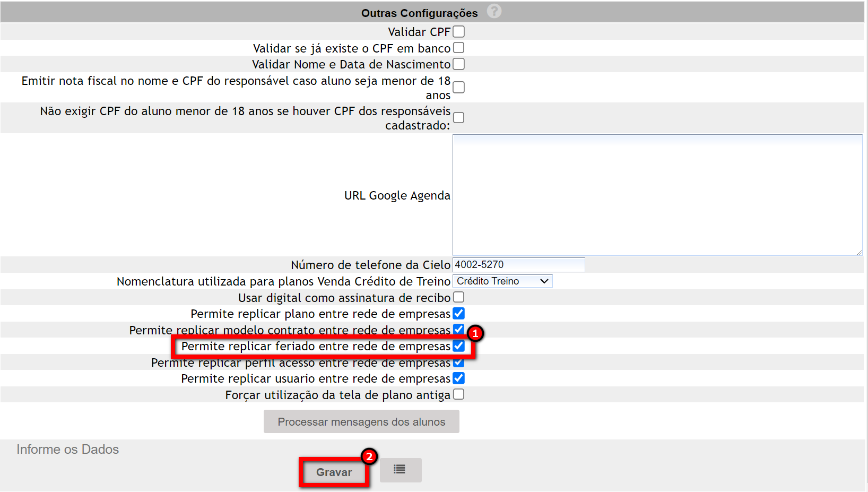The height and width of the screenshot is (492, 868).
Task: Check Forçar utilização da tela de plano antiga
Action: 459,394
